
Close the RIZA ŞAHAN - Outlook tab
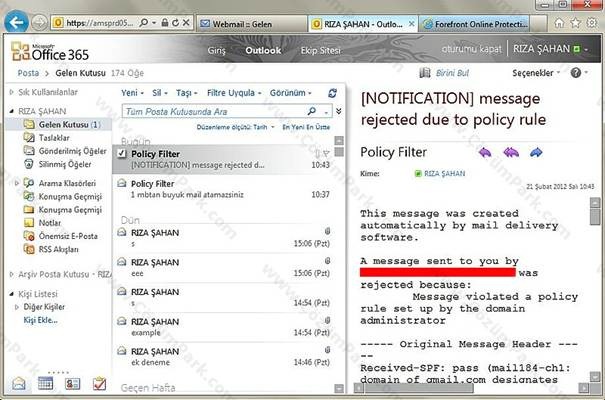pos(412,24)
